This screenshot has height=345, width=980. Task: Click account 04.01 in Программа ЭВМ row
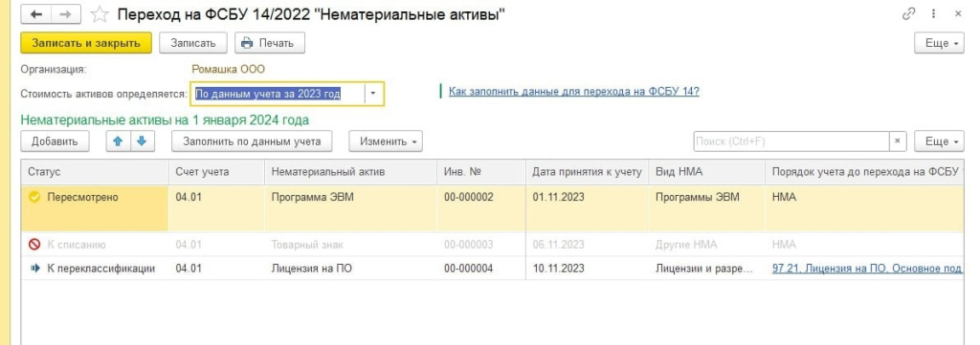coord(216,207)
